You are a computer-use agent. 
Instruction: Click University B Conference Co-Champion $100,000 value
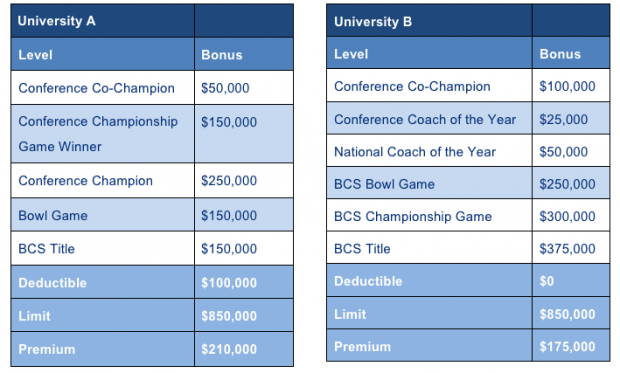point(567,86)
